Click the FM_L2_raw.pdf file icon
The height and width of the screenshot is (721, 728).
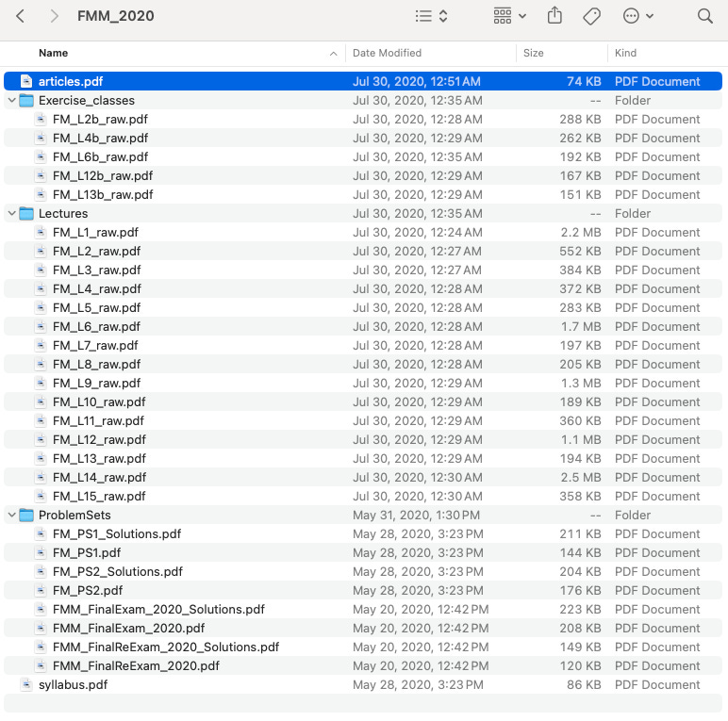tap(41, 251)
